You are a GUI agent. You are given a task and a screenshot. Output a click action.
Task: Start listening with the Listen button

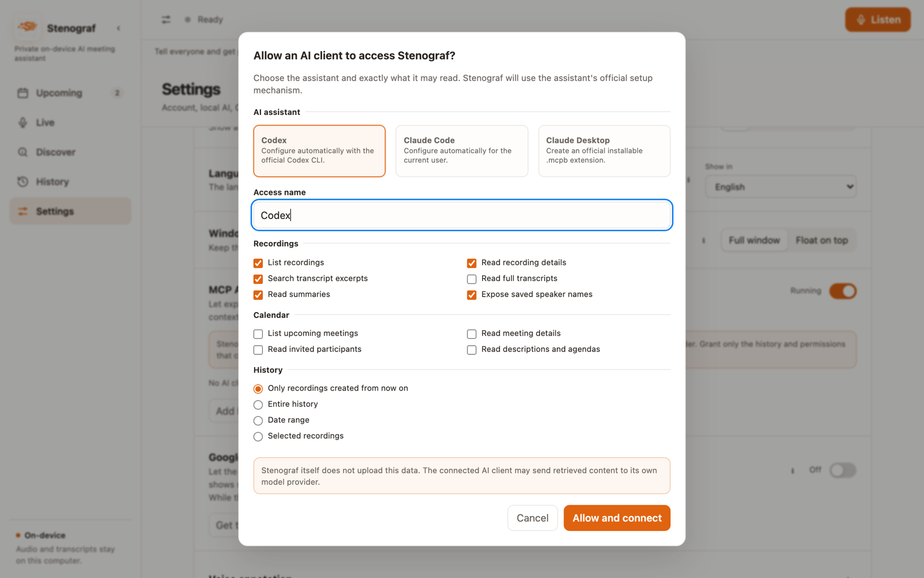tap(878, 20)
